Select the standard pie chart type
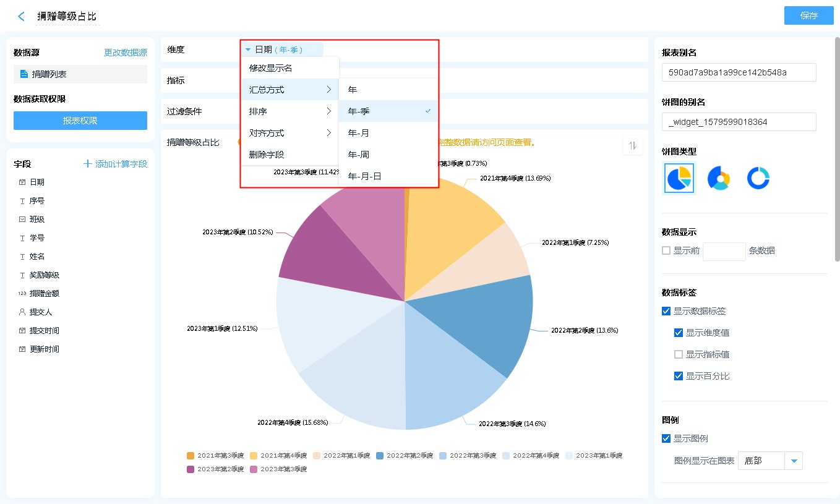The width and height of the screenshot is (840, 504). click(679, 178)
